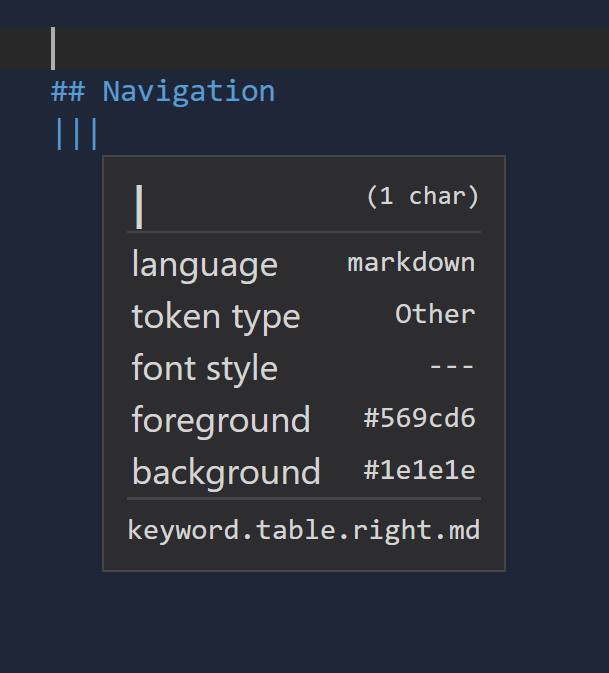This screenshot has height=673, width=609.
Task: Click the keyword.table.right.md scope name
Action: [304, 531]
